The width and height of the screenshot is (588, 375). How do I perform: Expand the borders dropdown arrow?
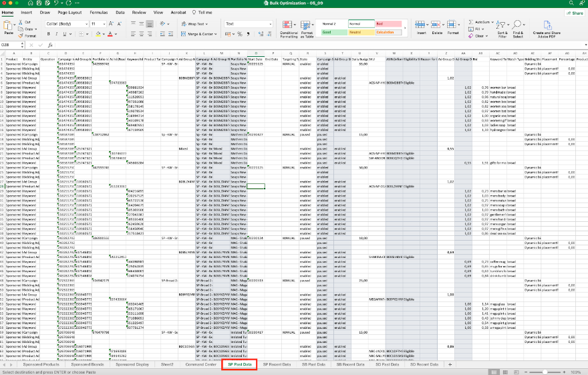[x=88, y=33]
